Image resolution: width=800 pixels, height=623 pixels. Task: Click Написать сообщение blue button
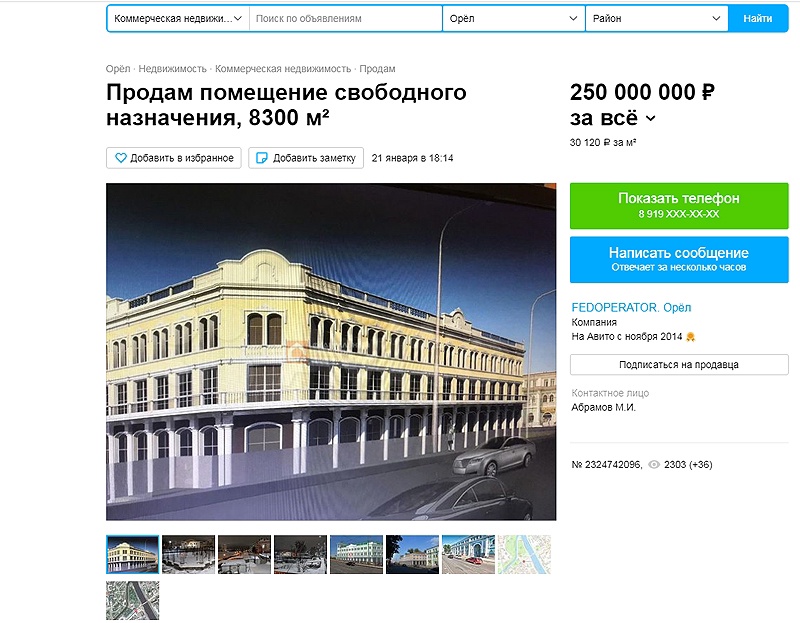click(679, 259)
